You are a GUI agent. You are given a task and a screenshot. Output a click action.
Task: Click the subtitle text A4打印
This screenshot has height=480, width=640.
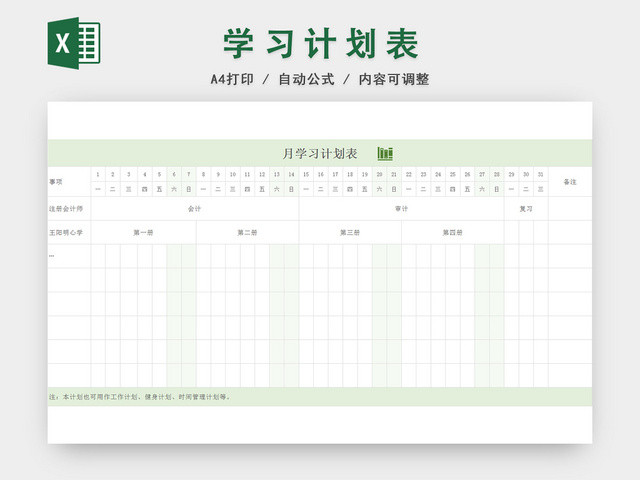click(232, 79)
